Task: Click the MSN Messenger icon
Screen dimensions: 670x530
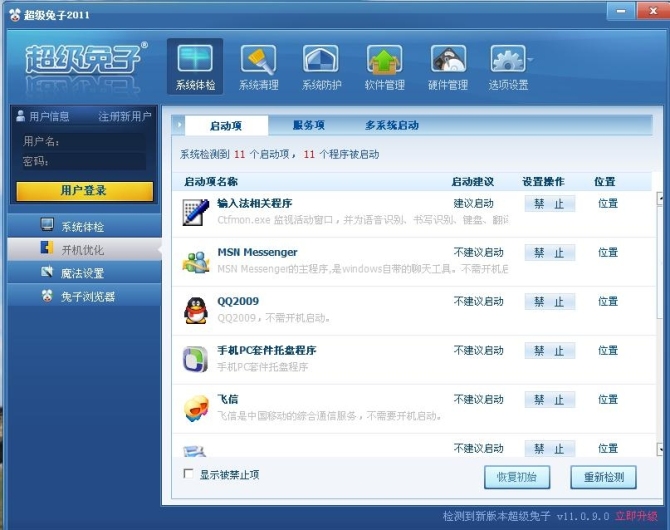Action: [196, 262]
